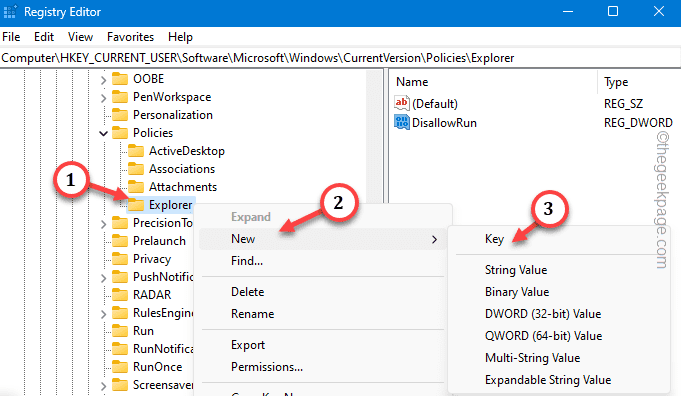
Task: Open the Help menu
Action: (x=180, y=37)
